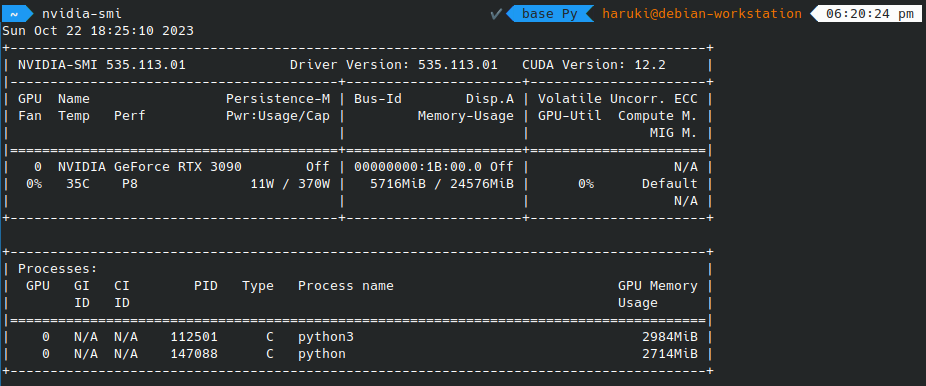
Task: Click the green checkmark status icon
Action: [x=496, y=14]
